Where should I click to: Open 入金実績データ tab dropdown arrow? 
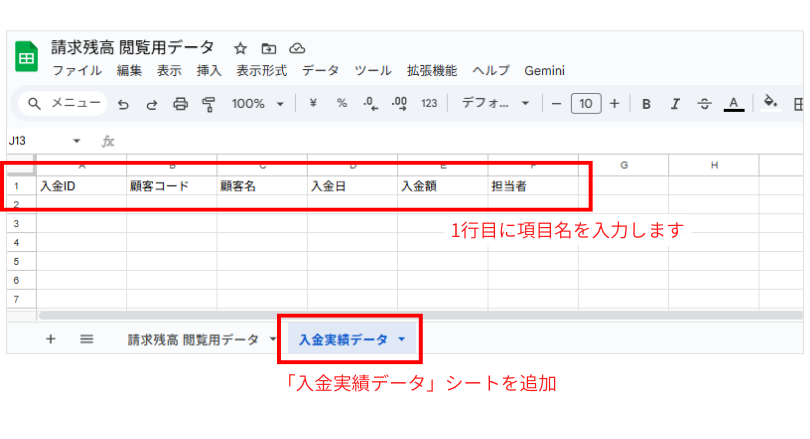pyautogui.click(x=402, y=339)
